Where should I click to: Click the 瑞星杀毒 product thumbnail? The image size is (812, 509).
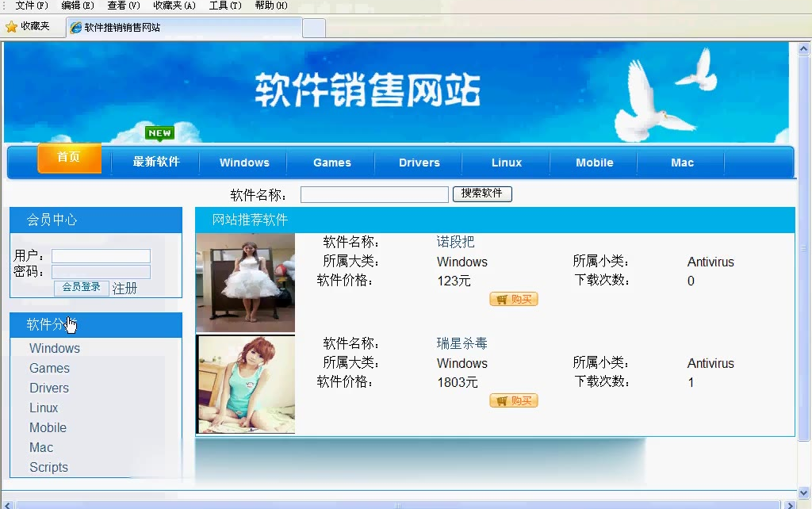pyautogui.click(x=246, y=385)
